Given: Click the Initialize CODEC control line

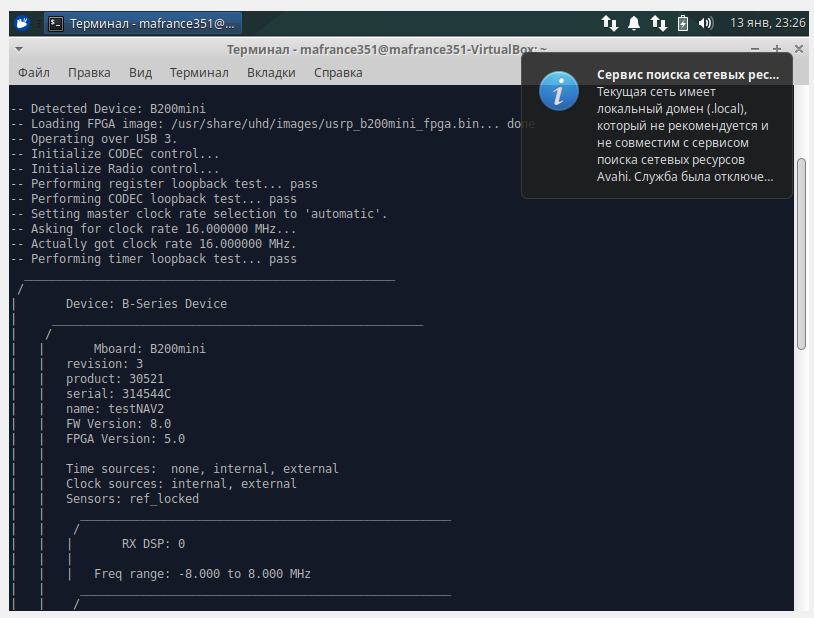Looking at the screenshot, I should pyautogui.click(x=115, y=154).
